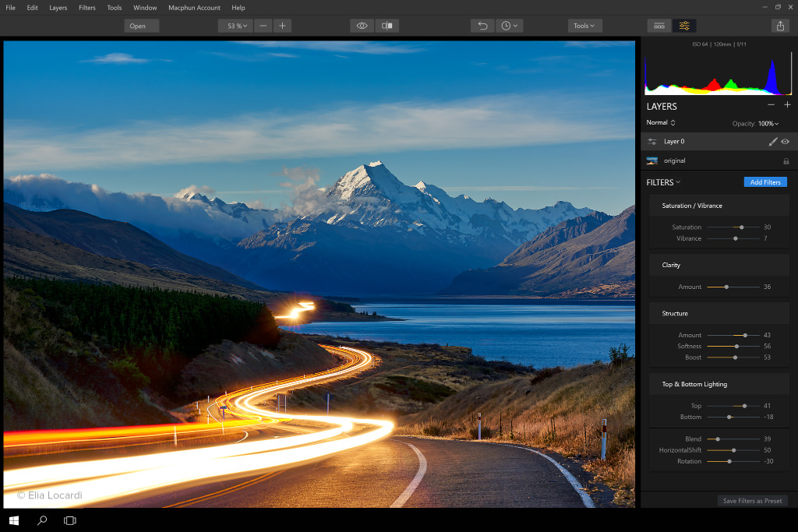
Task: Open the Layers menu
Action: pos(58,8)
